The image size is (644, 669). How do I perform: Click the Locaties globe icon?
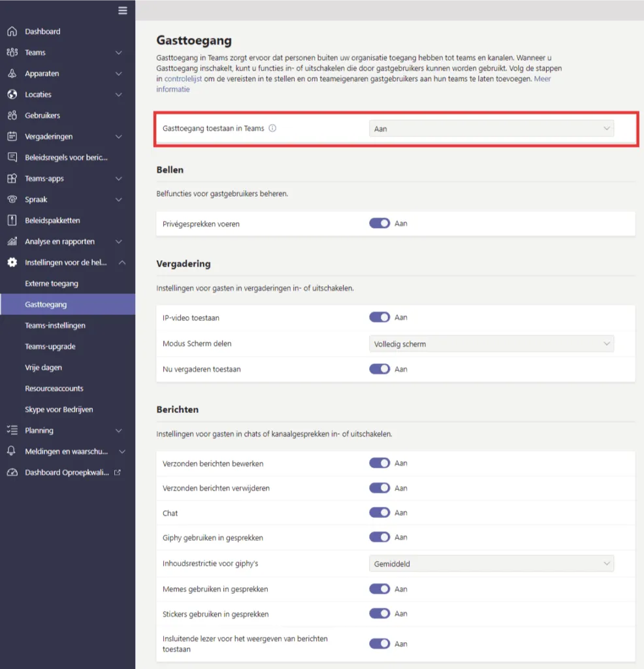click(x=12, y=95)
